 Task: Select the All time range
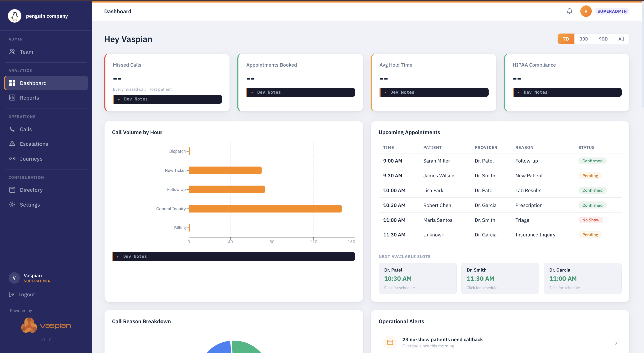[621, 39]
